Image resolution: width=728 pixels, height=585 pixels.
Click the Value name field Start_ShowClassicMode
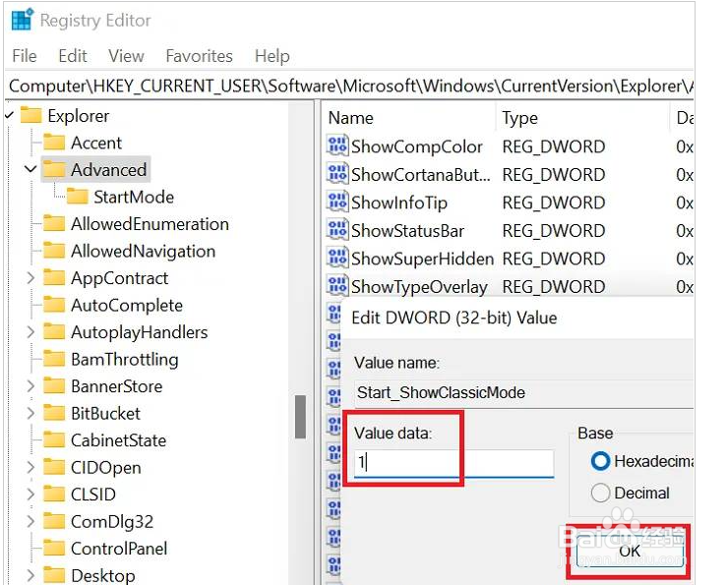tap(523, 393)
